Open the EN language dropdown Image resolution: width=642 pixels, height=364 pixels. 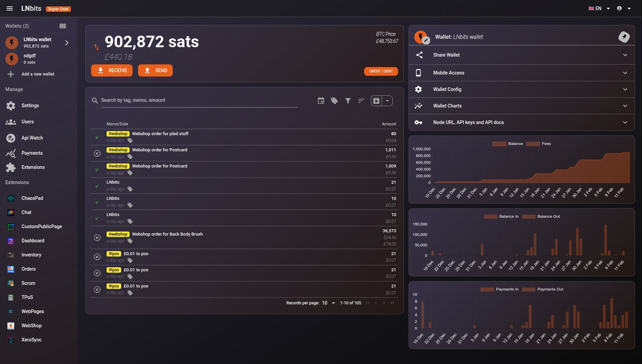coord(599,8)
